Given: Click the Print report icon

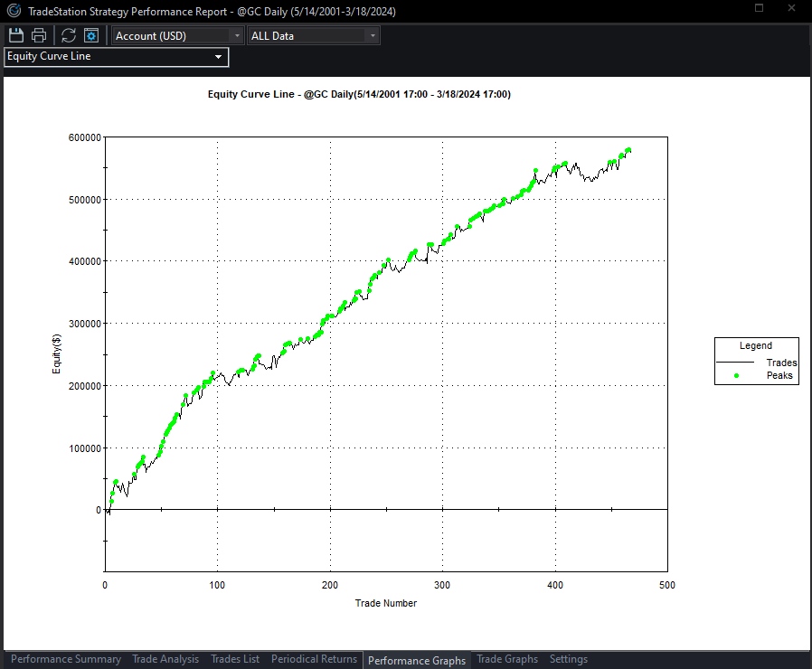Looking at the screenshot, I should pos(39,36).
